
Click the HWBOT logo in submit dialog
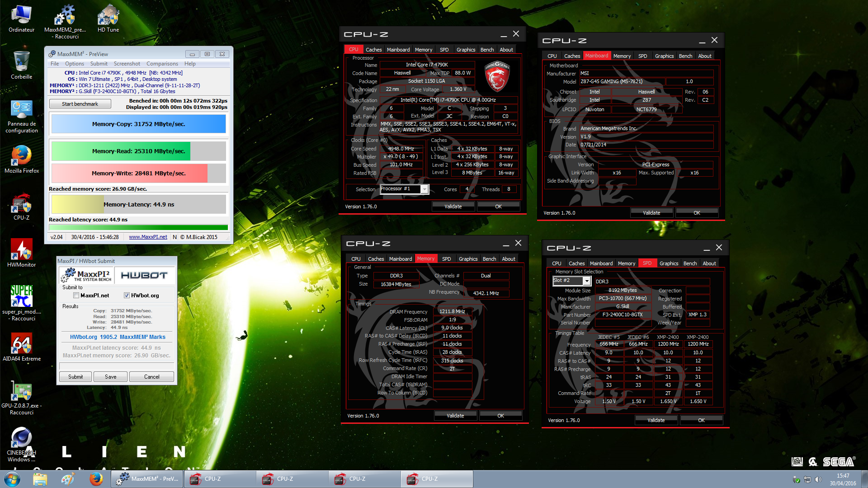pos(144,275)
